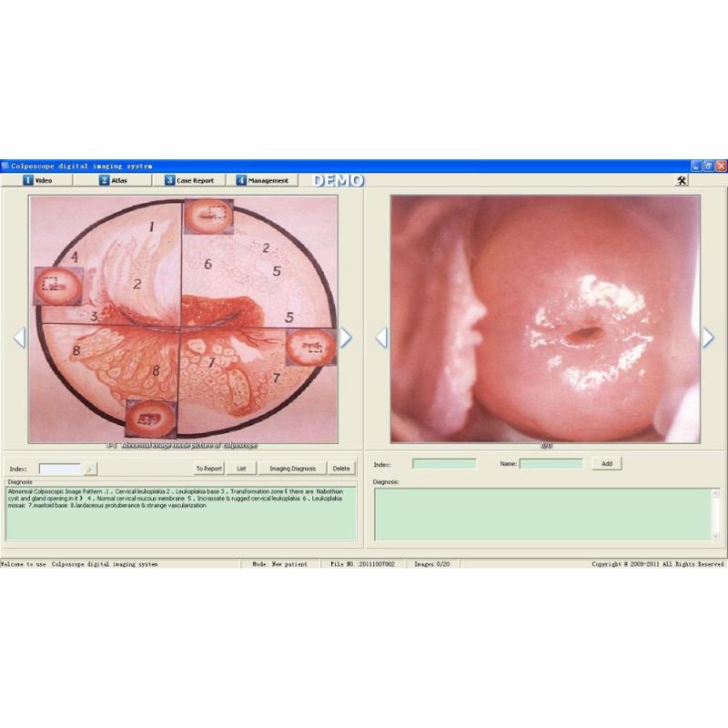This screenshot has width=728, height=728.
Task: Select the Name input field
Action: click(x=551, y=463)
